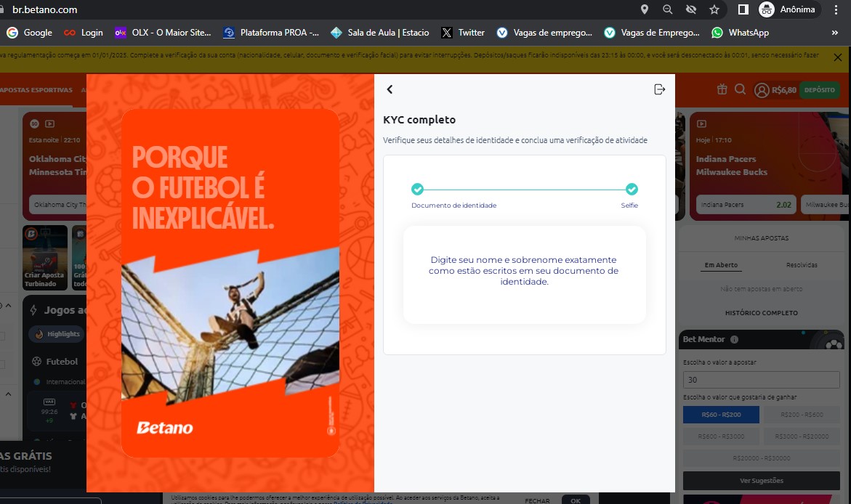Click the blocked tracking eye icon
The image size is (851, 504).
point(691,9)
